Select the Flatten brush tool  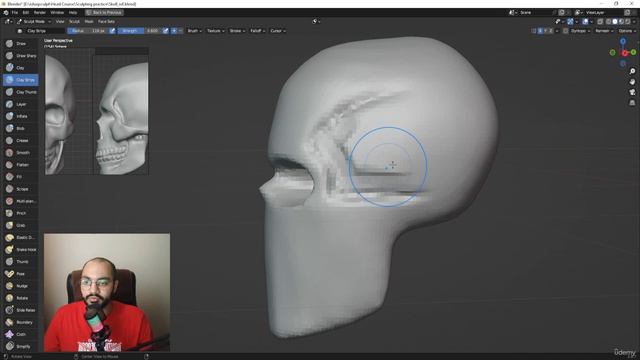[x=20, y=165]
